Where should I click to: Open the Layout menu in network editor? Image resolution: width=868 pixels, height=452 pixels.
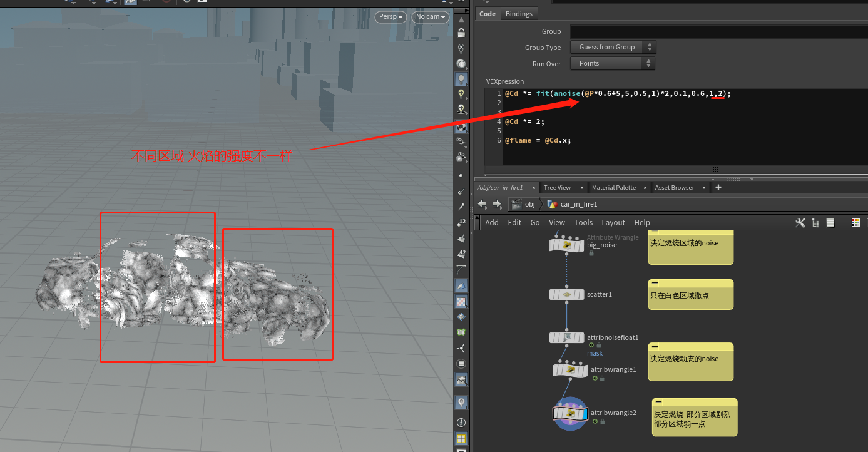(613, 223)
